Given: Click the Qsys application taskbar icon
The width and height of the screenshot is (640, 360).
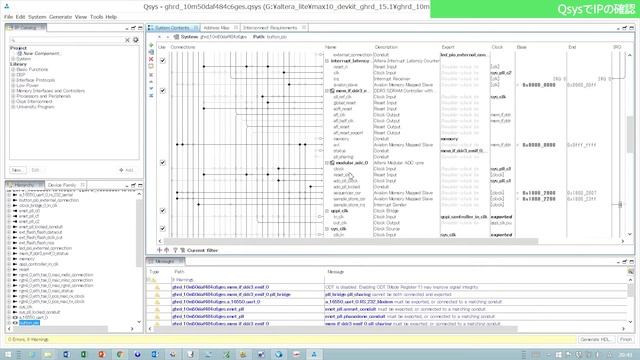Looking at the screenshot, I should (314, 354).
